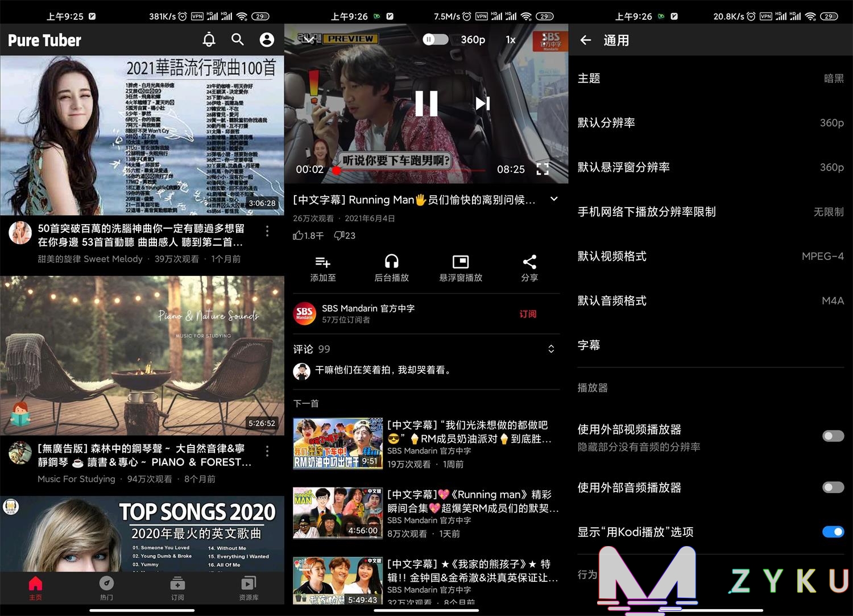853x616 pixels.
Task: Open 默认悬浮窗分辨率 setting
Action: (711, 167)
